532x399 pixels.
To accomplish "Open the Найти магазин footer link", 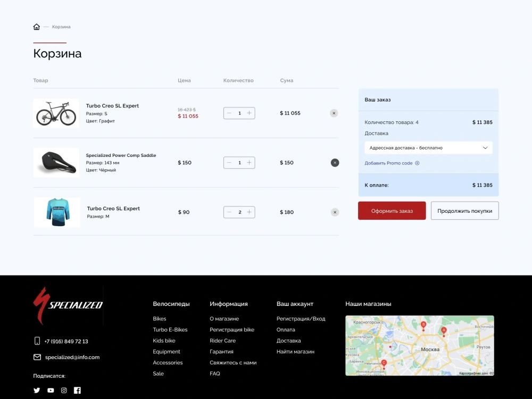I will (295, 352).
